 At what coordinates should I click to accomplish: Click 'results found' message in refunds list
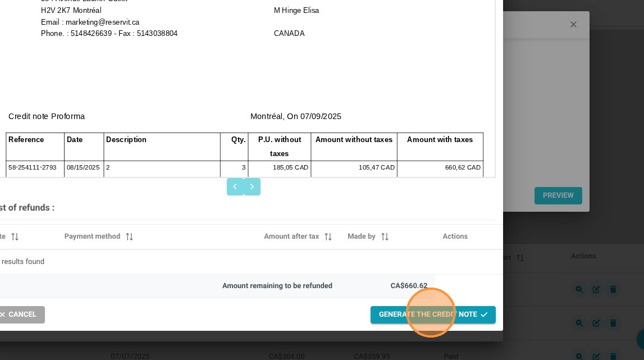click(x=22, y=262)
